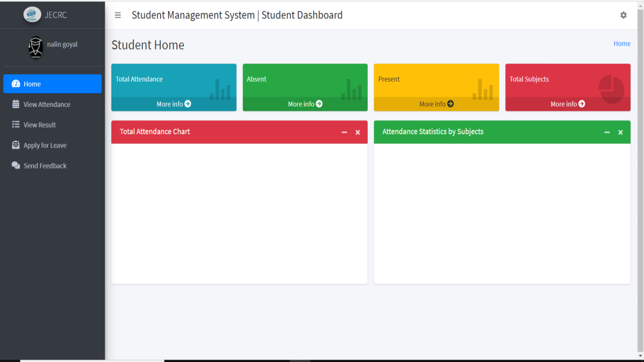Click the Send Feedback chat icon
The image size is (644, 362).
[x=16, y=166]
